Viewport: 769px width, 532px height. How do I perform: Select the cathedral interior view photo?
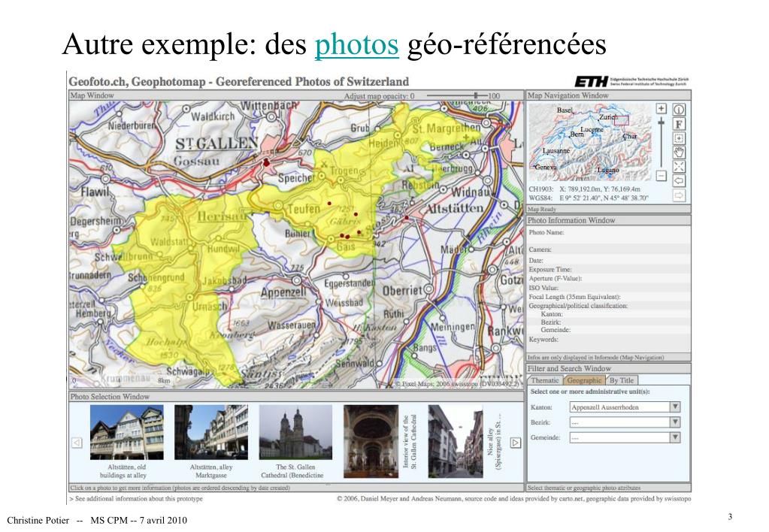pos(371,441)
